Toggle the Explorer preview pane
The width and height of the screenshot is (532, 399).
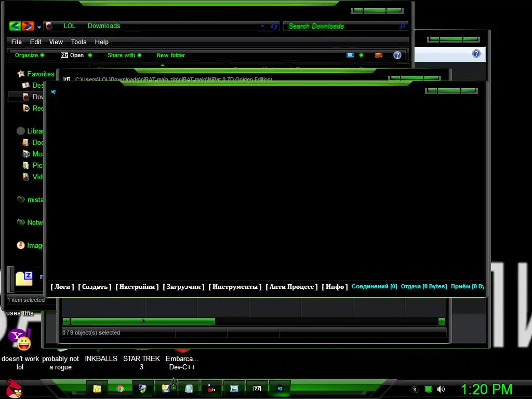pyautogui.click(x=379, y=55)
